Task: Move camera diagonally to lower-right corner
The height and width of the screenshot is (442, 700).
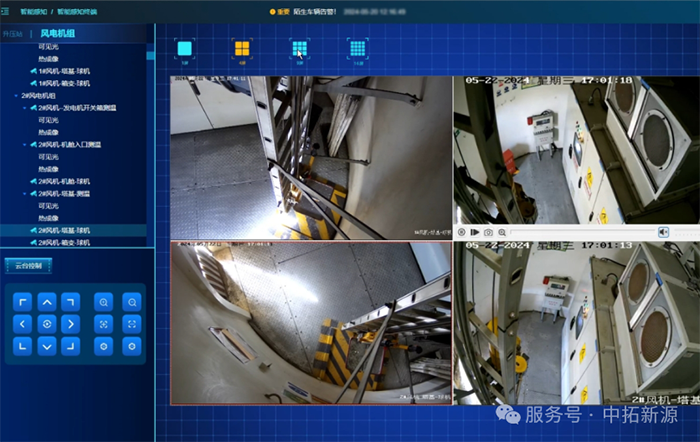Action: point(70,346)
